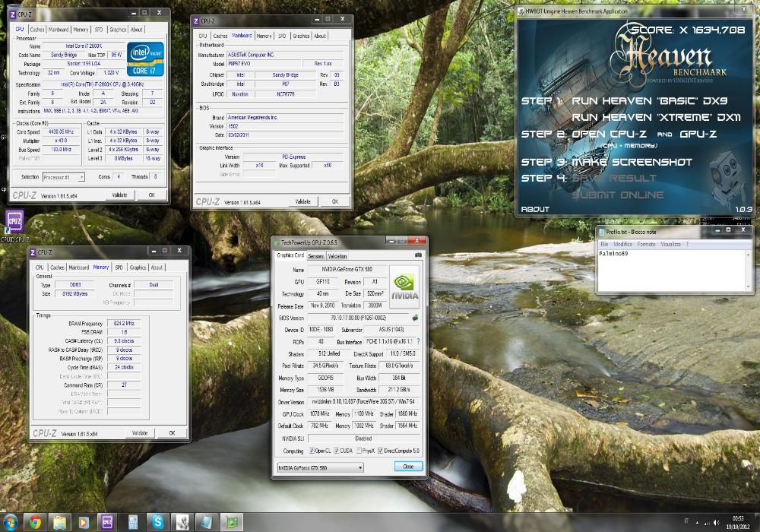This screenshot has height=532, width=760.
Task: Switch to the Sensors tab in GPU-Z
Action: click(x=315, y=256)
